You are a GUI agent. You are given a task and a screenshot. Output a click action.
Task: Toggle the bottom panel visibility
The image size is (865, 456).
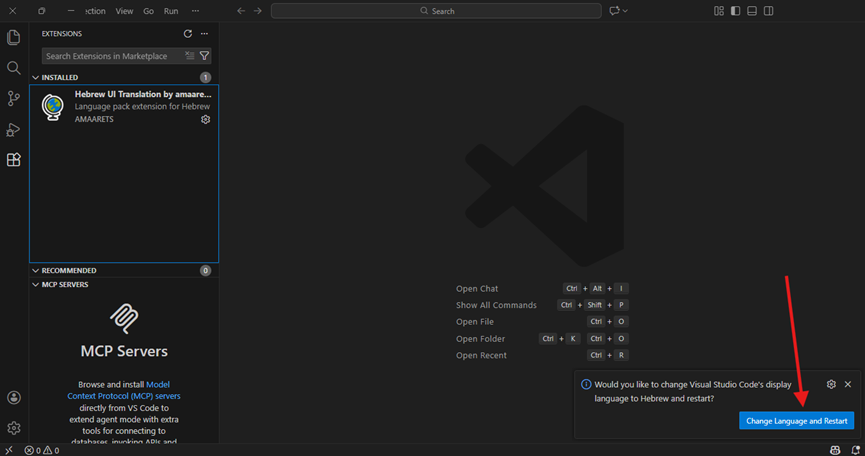(x=752, y=11)
